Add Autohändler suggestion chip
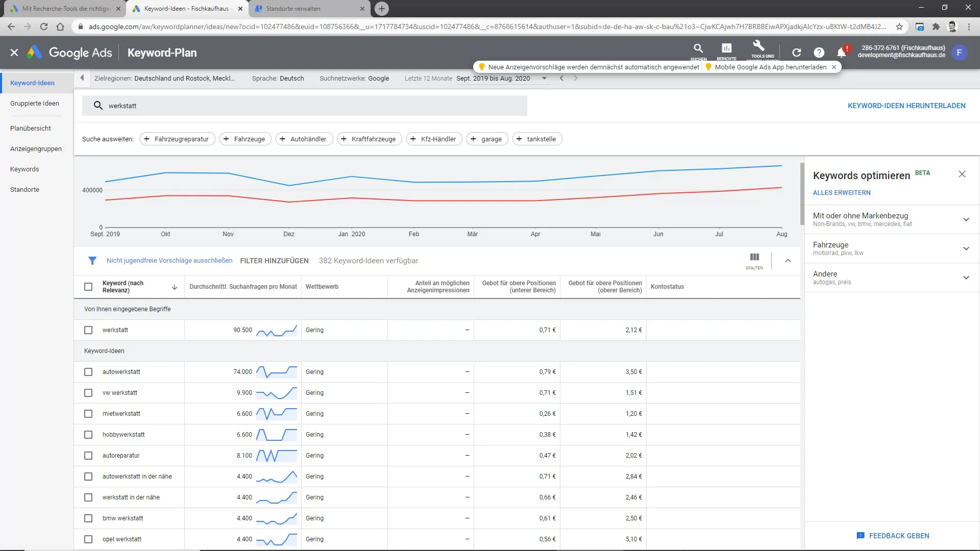 [x=304, y=139]
